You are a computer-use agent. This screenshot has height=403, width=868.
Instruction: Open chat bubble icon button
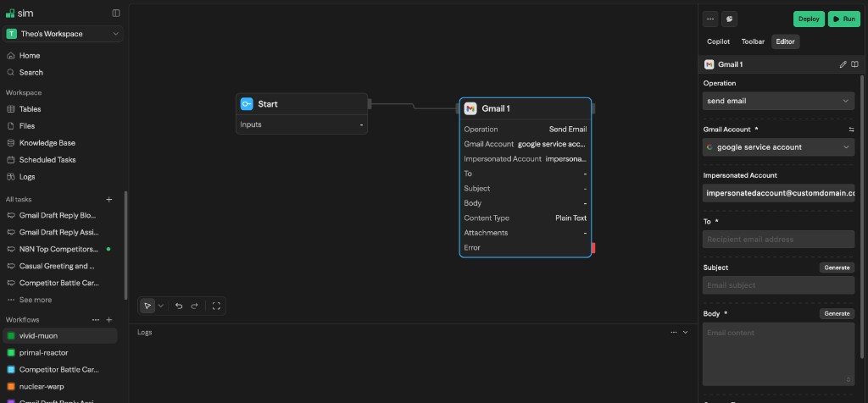tap(730, 19)
